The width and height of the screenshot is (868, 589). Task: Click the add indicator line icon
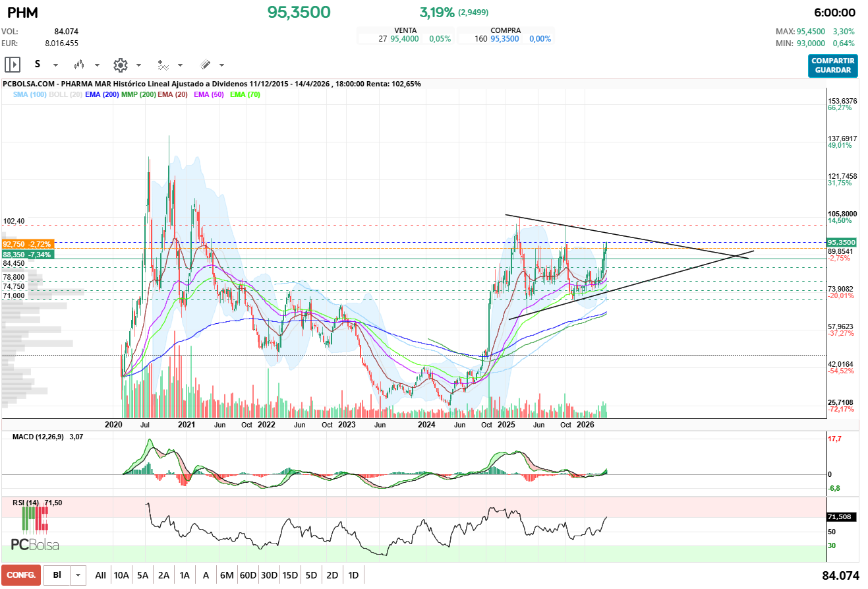(163, 65)
